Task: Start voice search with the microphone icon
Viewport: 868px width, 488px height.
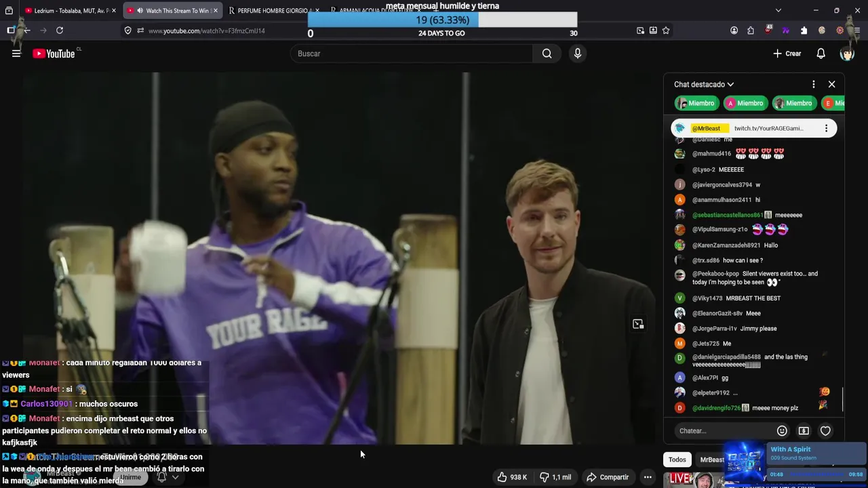Action: click(577, 54)
